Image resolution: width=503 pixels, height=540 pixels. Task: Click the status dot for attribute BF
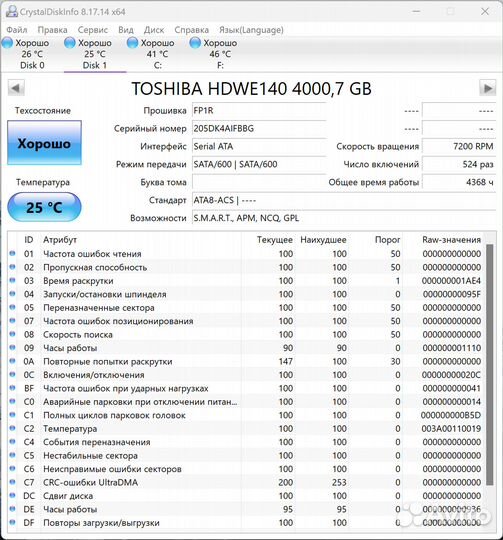point(12,388)
